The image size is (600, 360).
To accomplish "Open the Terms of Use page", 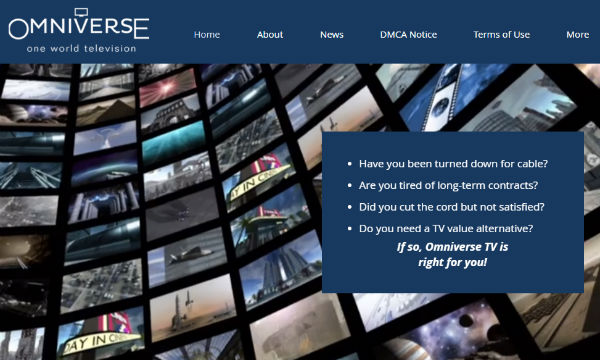I will [x=501, y=35].
